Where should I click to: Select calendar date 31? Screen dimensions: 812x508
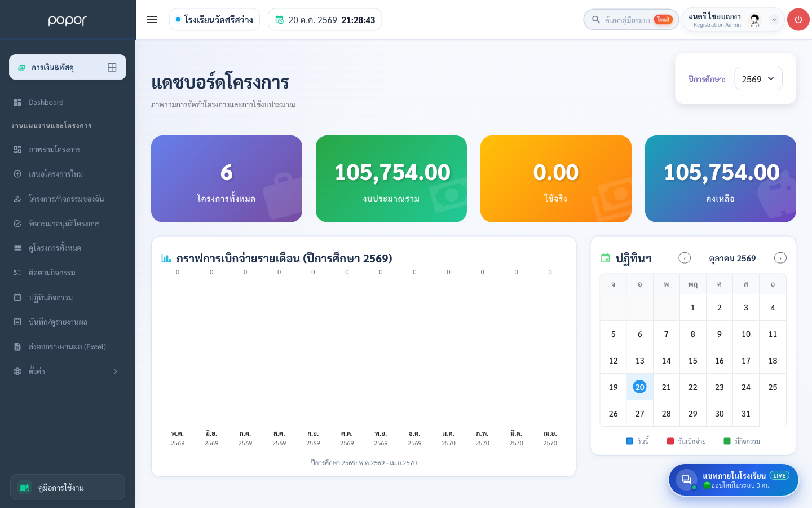click(x=746, y=413)
